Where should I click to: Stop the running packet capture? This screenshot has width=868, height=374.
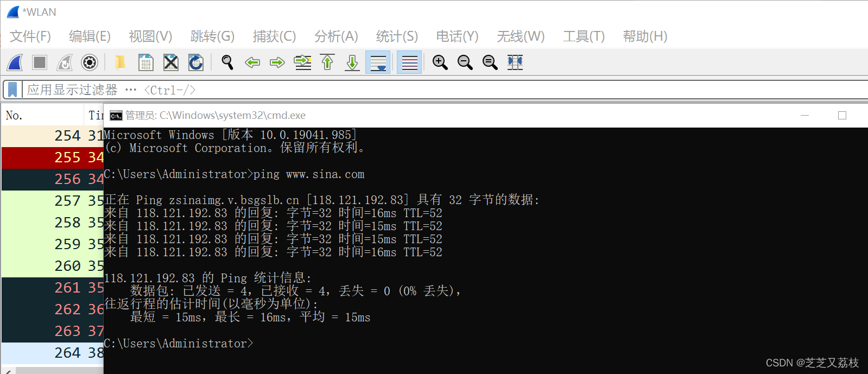pyautogui.click(x=40, y=62)
